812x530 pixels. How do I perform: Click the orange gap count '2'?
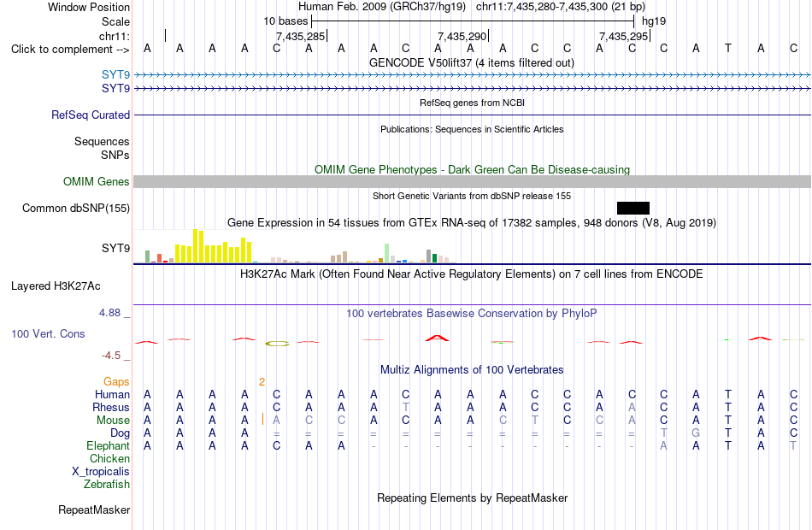pos(262,382)
